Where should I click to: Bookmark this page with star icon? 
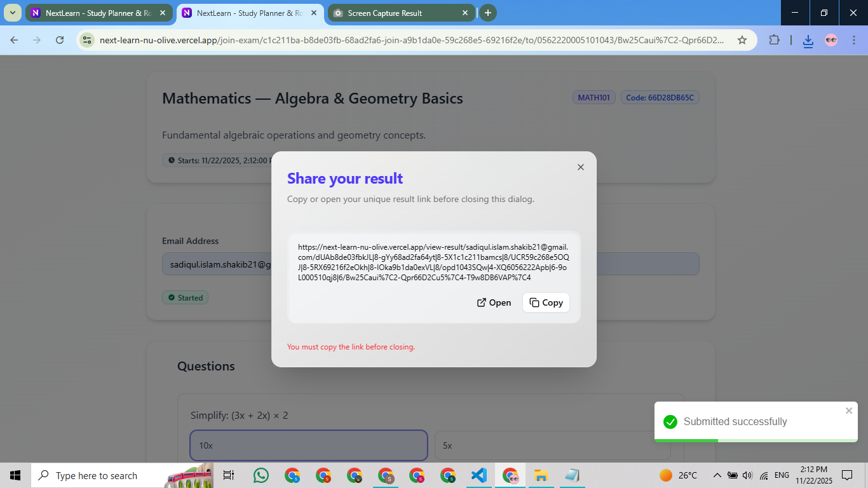tap(742, 40)
